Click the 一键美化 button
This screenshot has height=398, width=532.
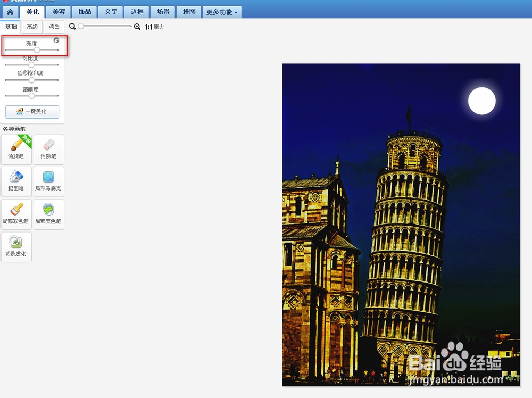coord(32,111)
